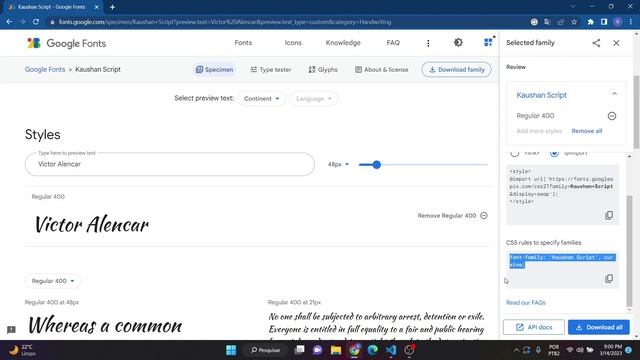Close the Selected family panel
The image size is (640, 360).
coord(616,43)
